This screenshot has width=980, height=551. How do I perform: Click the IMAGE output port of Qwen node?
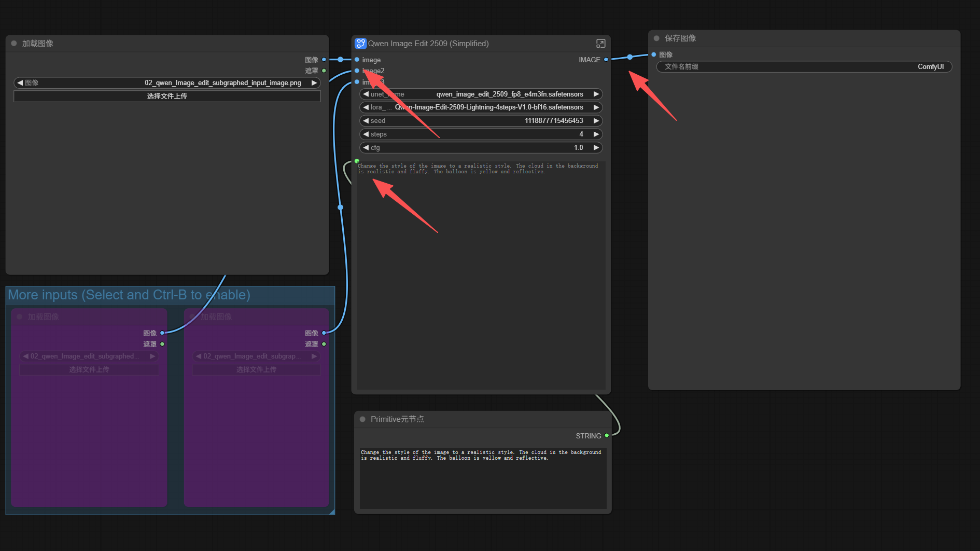pyautogui.click(x=606, y=60)
